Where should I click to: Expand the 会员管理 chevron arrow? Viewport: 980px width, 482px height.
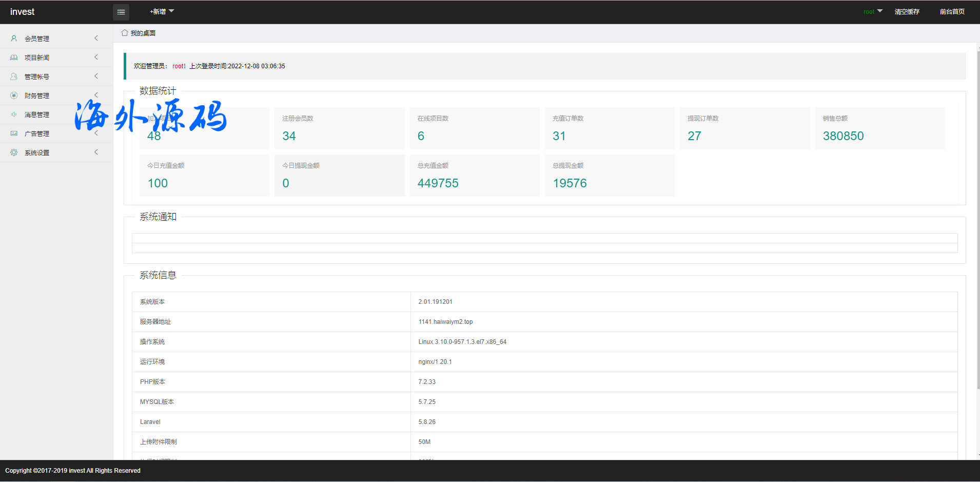coord(96,38)
